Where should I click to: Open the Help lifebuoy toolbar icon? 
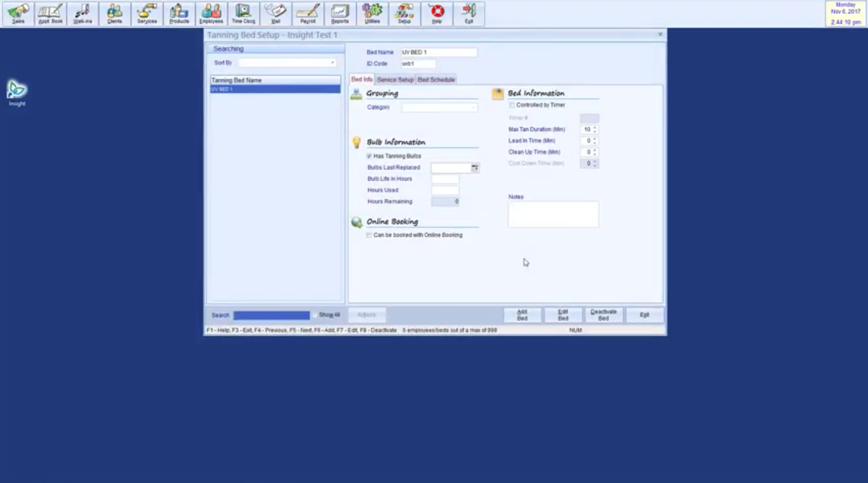coord(436,14)
